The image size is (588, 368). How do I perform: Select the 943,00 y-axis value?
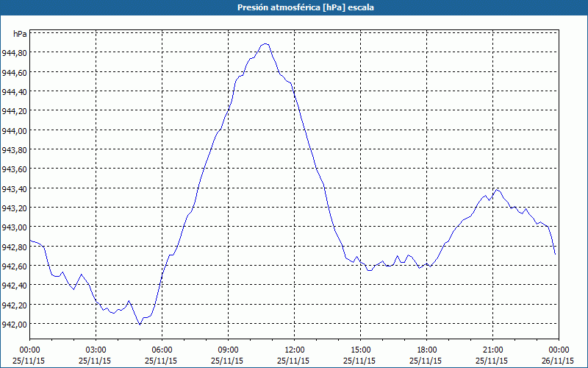pyautogui.click(x=14, y=227)
